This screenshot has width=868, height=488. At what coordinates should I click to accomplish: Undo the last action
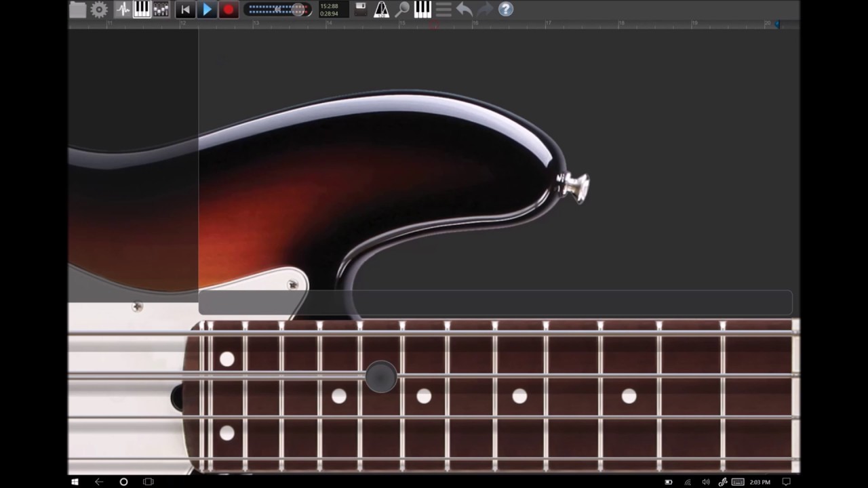coord(464,9)
